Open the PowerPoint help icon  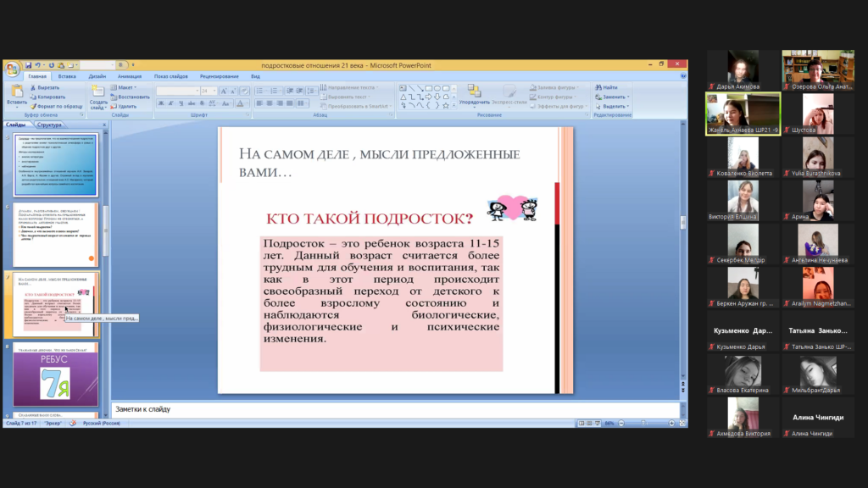coord(682,76)
